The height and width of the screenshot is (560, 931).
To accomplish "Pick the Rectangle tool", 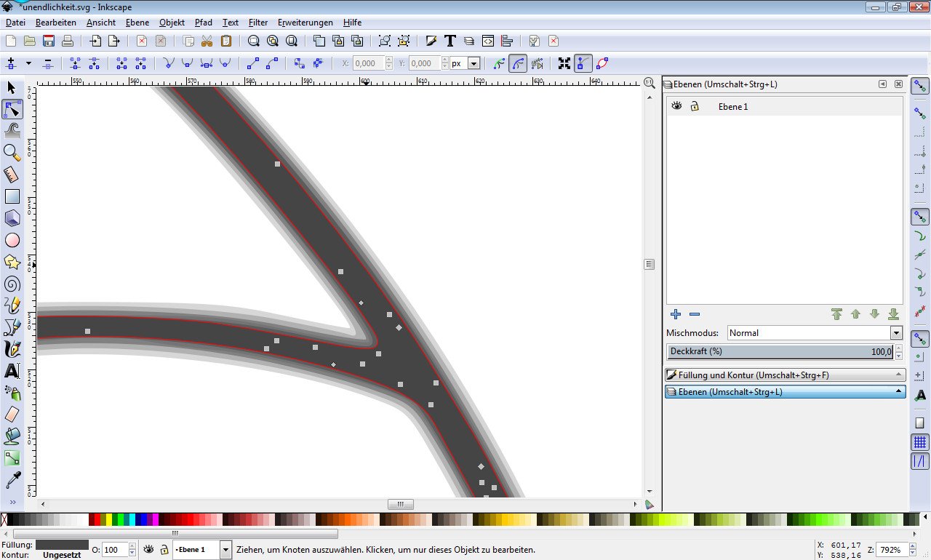I will (12, 196).
